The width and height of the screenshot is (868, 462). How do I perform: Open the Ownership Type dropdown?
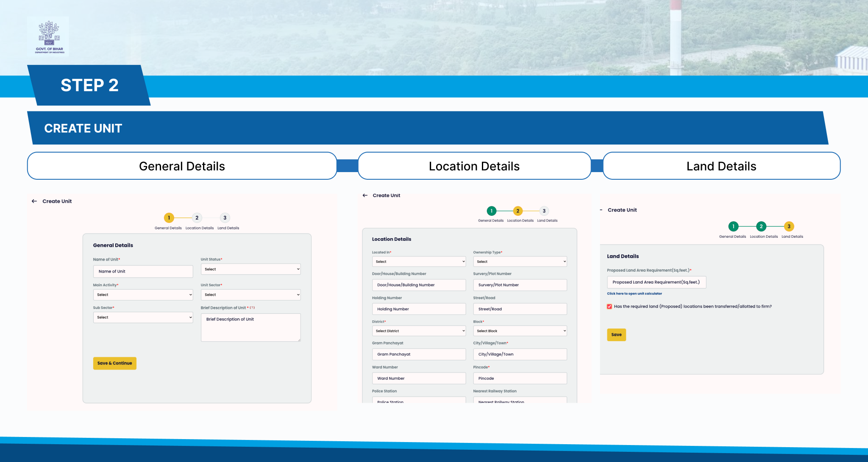coord(520,262)
